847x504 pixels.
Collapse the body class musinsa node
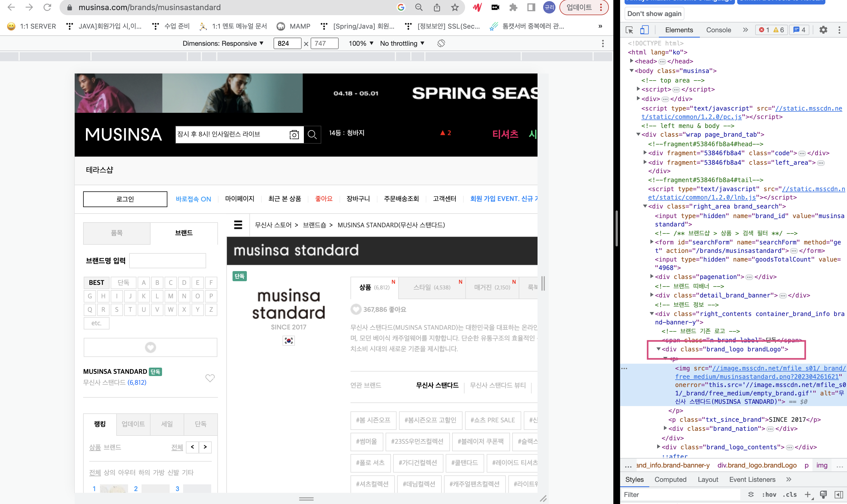[x=632, y=71]
